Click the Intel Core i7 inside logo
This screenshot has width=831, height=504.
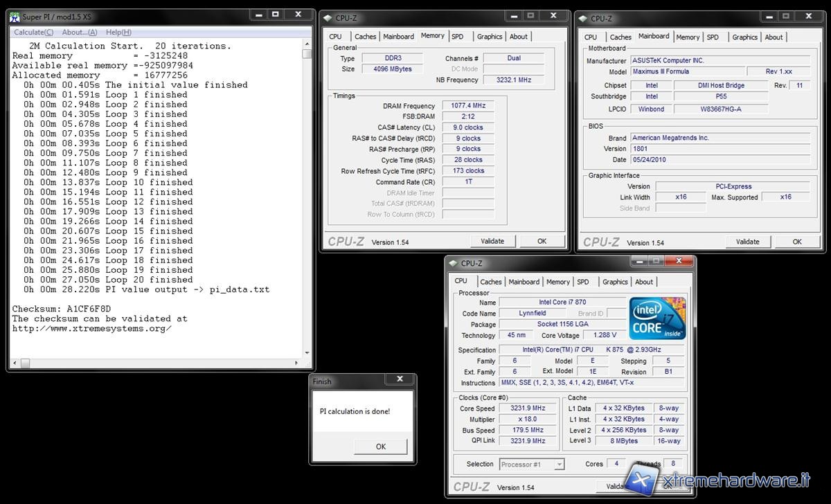[657, 318]
